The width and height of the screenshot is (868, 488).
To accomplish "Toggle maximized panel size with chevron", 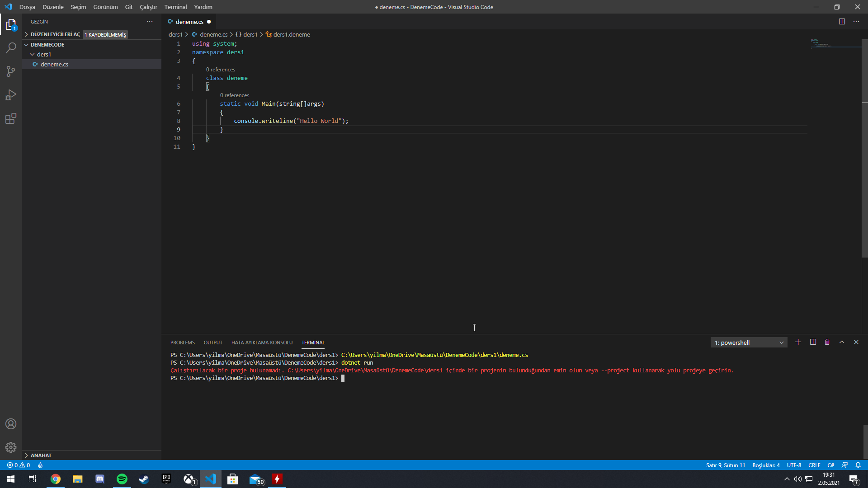I will point(842,342).
